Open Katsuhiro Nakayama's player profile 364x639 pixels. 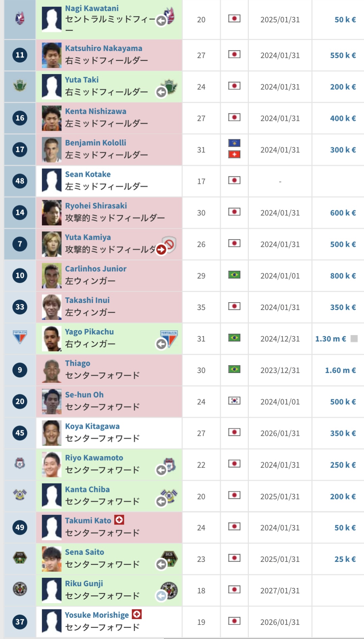click(104, 48)
